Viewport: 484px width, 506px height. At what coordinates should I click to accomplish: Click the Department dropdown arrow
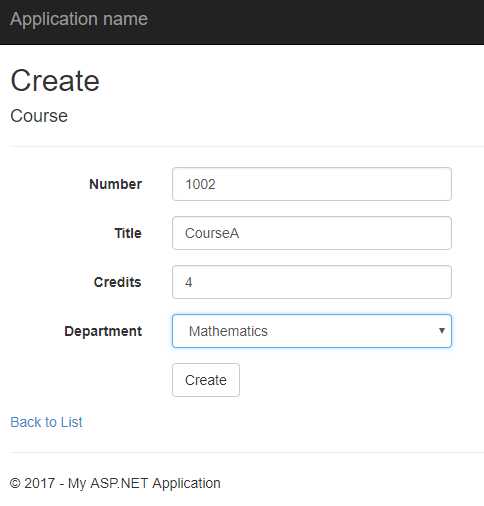(x=442, y=331)
